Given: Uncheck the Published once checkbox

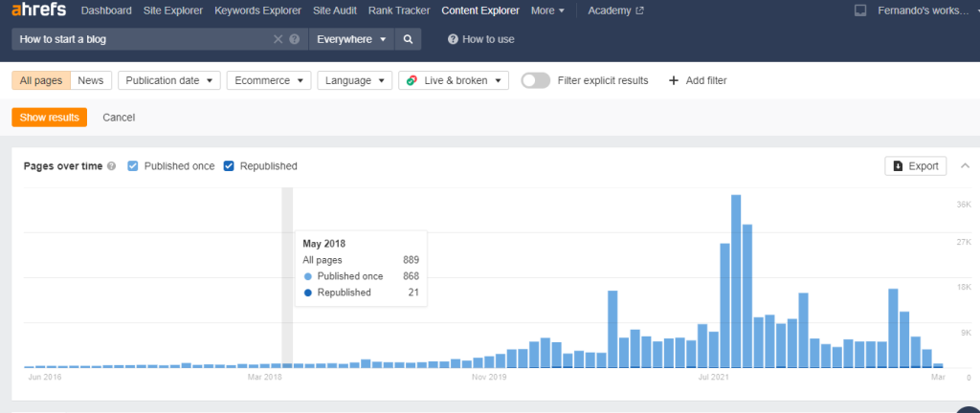Looking at the screenshot, I should 132,166.
